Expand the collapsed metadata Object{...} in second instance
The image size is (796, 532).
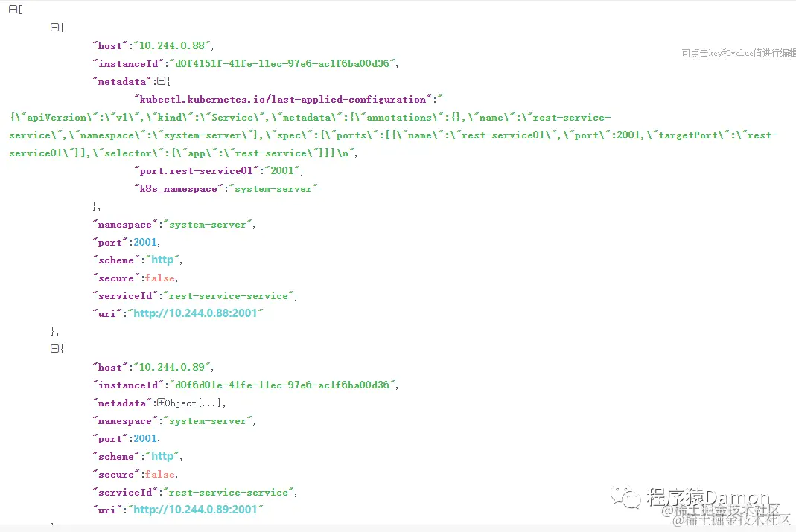(161, 403)
